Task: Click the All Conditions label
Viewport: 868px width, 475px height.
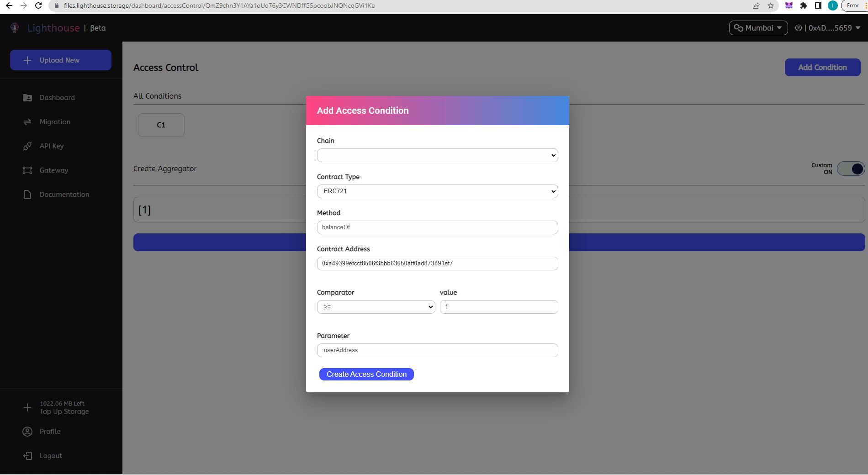Action: tap(157, 96)
